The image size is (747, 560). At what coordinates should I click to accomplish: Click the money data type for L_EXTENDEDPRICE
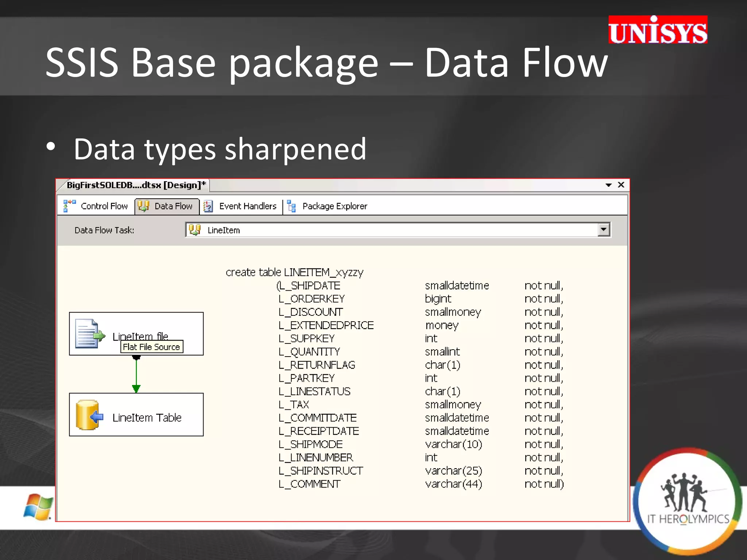tap(442, 326)
